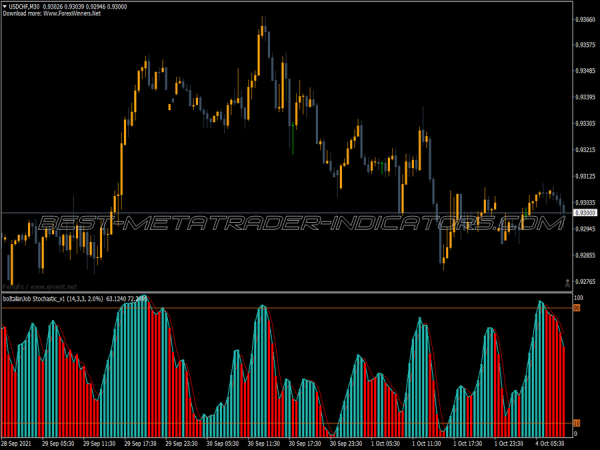Image resolution: width=600 pixels, height=450 pixels.
Task: Click the 29 Sep 17:30 time label
Action: (140, 443)
